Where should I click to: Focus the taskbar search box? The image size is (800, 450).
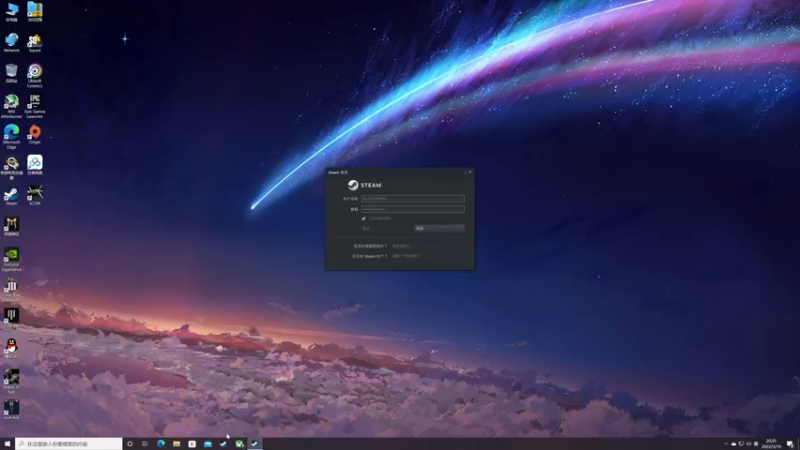pos(69,444)
